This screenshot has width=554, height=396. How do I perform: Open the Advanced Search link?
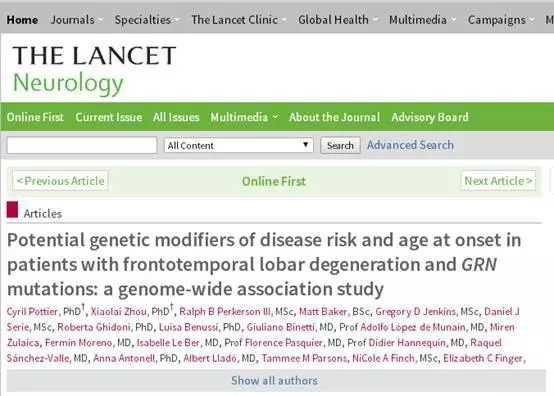pos(410,145)
